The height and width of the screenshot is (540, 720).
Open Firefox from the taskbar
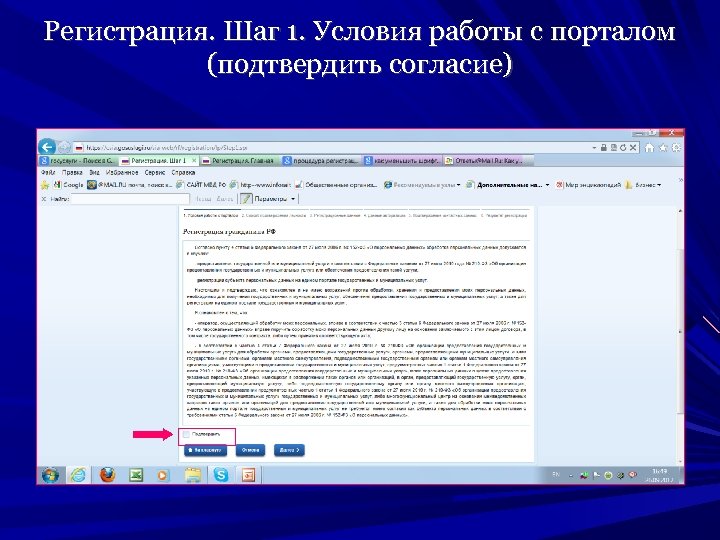107,475
